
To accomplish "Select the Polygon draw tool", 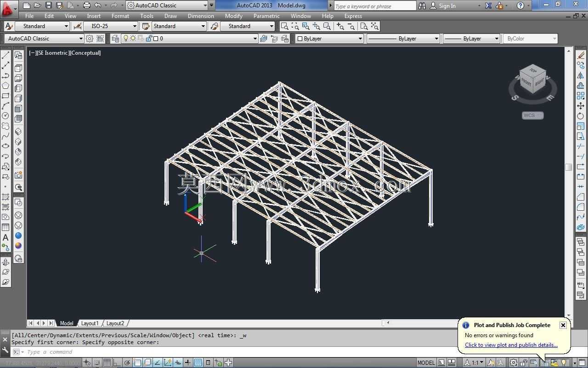I will [x=6, y=86].
